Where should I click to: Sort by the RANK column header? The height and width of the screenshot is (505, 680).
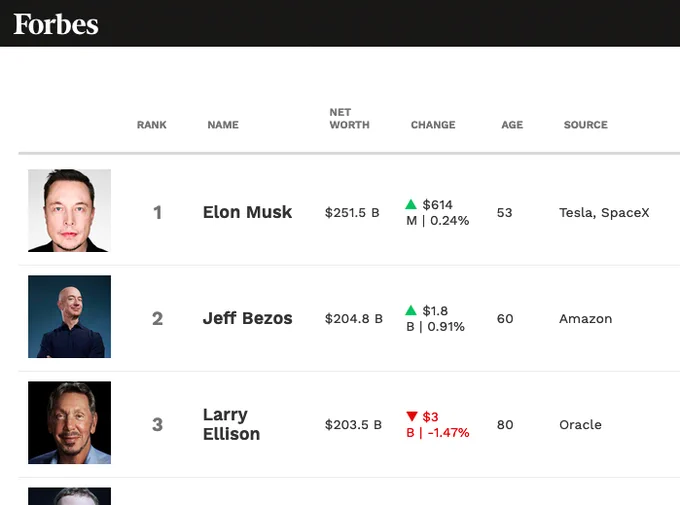point(152,125)
